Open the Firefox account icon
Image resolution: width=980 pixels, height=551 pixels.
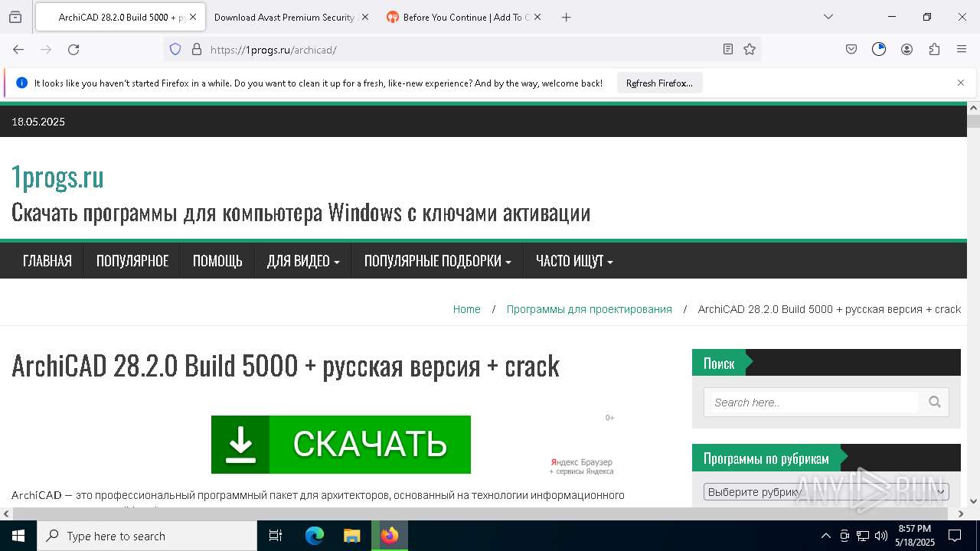pyautogui.click(x=906, y=49)
